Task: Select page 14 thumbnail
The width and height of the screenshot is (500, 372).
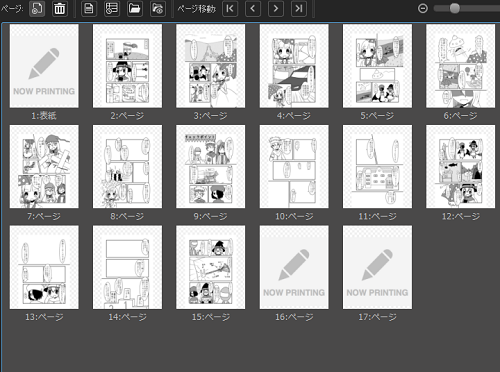Action: click(x=127, y=267)
